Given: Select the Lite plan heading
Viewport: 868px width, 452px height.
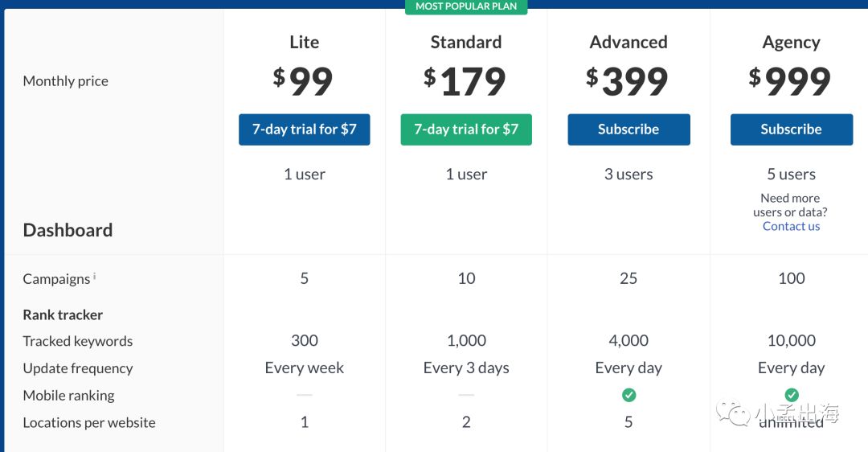Looking at the screenshot, I should 304,43.
